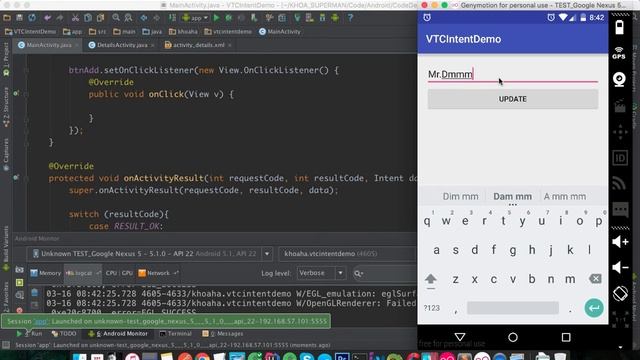Click the Back navigation arrow icon
Screen dimensions: 640x360
[144, 18]
